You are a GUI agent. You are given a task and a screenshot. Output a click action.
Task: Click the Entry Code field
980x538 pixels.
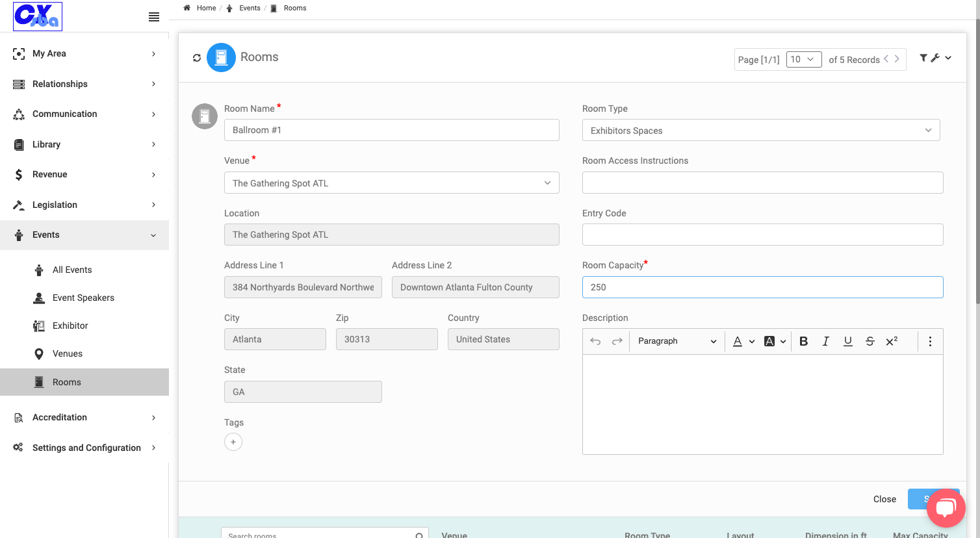[x=763, y=235]
